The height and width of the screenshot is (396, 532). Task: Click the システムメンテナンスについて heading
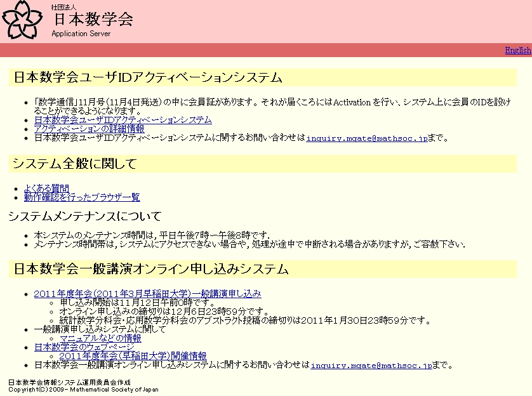84,216
